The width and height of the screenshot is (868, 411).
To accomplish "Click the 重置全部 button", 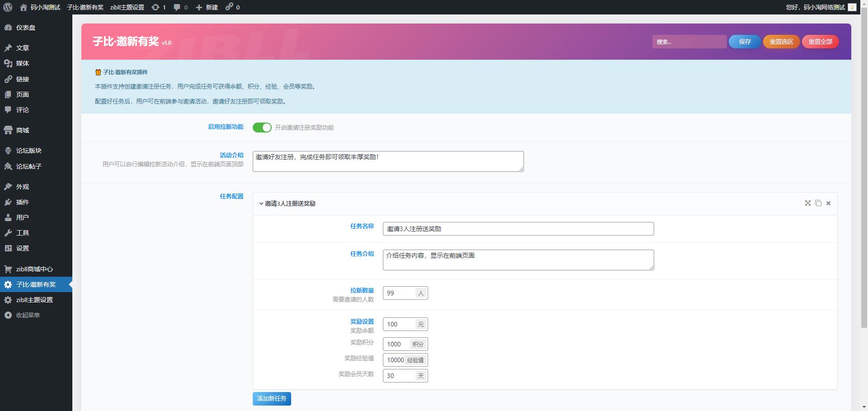I will click(821, 42).
